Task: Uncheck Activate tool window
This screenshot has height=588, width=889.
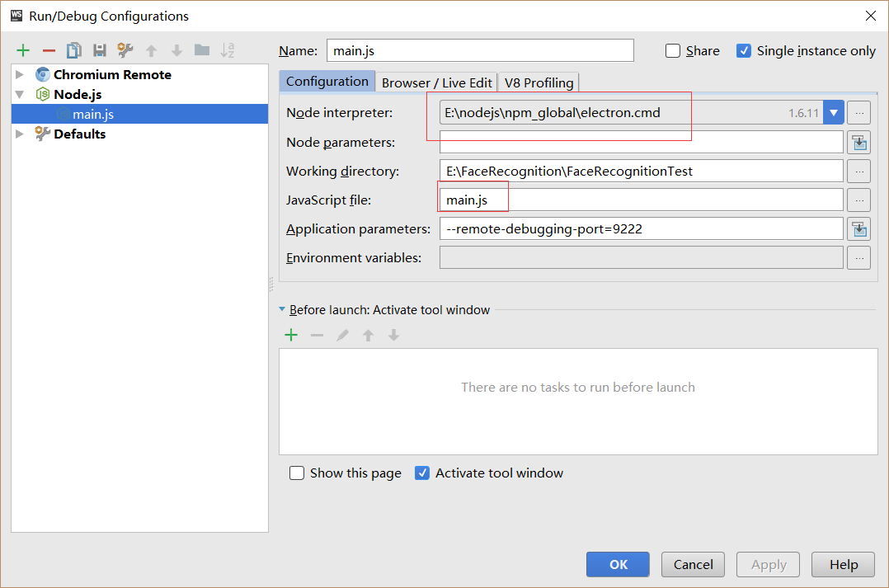Action: point(422,473)
